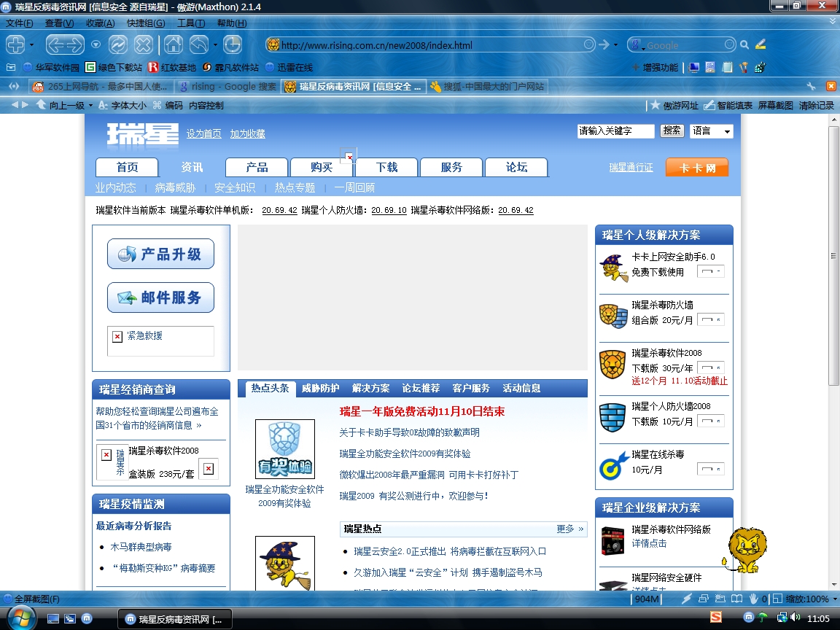Click the Sogou input method tray icon
The width and height of the screenshot is (840, 630).
coord(716,618)
